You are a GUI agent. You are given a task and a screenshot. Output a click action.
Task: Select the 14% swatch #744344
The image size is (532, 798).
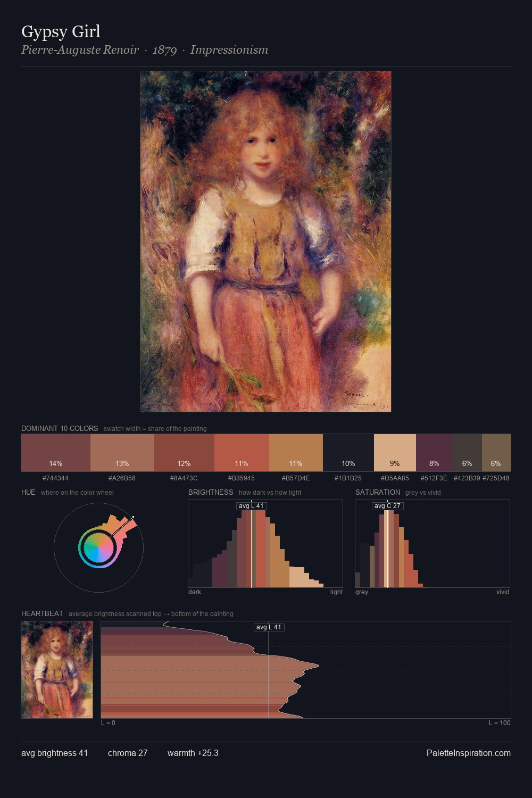click(x=56, y=453)
